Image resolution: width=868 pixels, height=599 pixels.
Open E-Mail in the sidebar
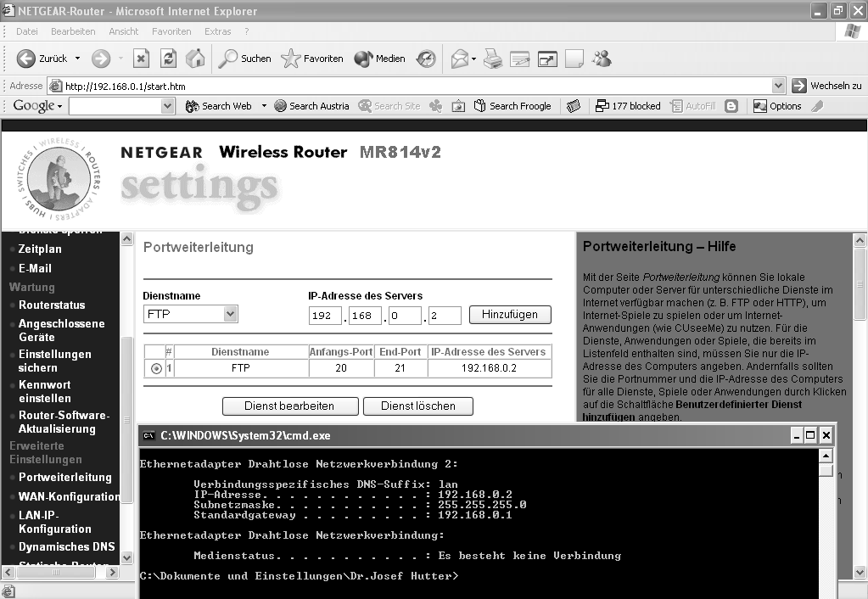[x=35, y=268]
